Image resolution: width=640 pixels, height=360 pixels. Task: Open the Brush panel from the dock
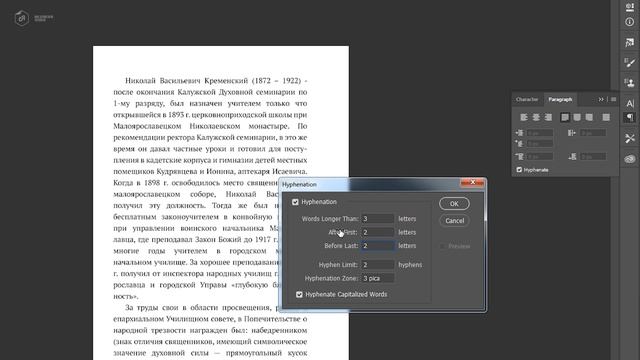pos(630,62)
